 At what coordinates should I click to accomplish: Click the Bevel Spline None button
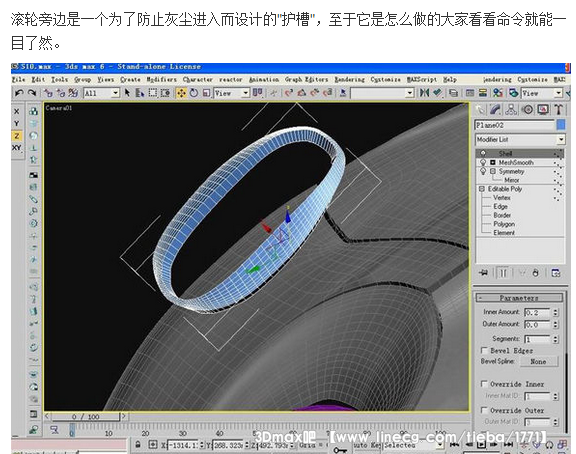tap(538, 361)
